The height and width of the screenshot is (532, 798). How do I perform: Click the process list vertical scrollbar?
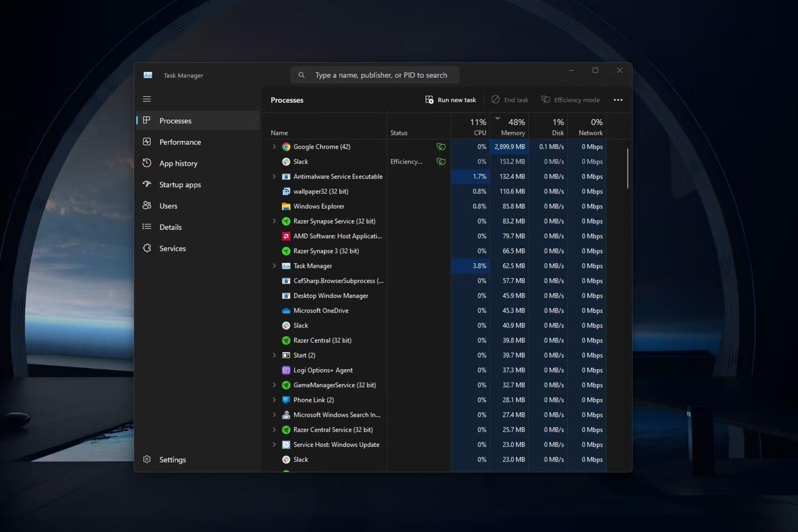coord(627,168)
